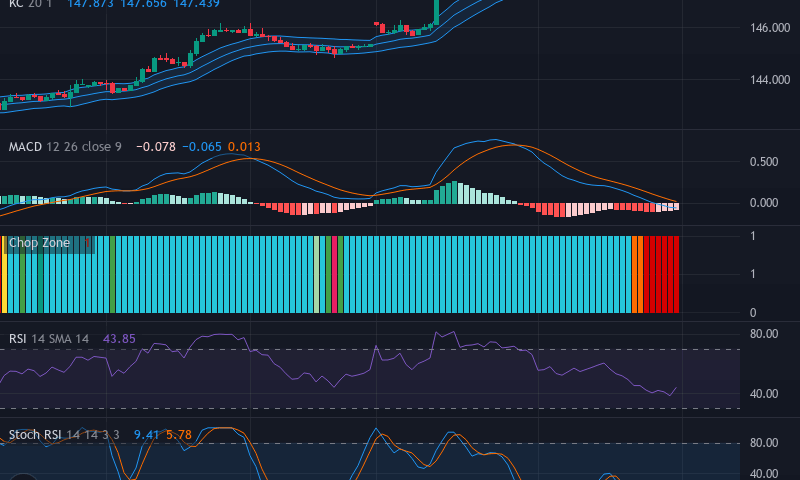The image size is (800, 480).
Task: Click the Stoch RSI blue value 9.41
Action: pos(146,435)
